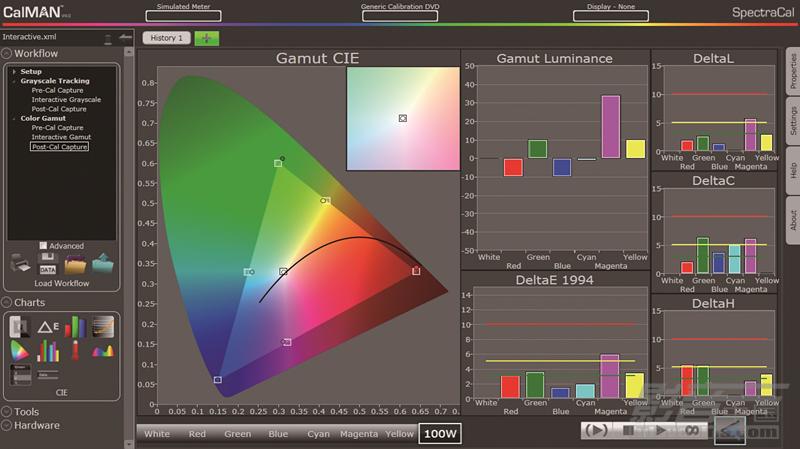This screenshot has width=800, height=449.
Task: Select the Magenta pattern button
Action: tap(359, 434)
